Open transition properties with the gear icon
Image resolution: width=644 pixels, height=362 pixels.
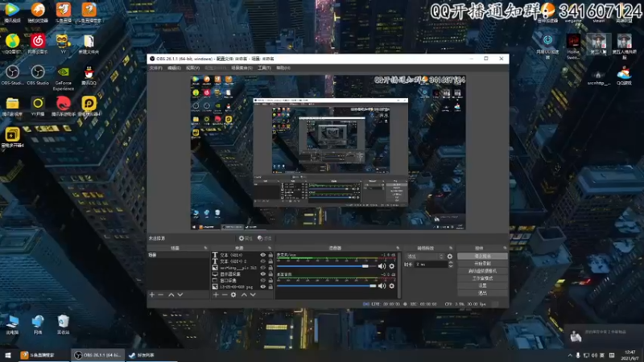point(450,257)
